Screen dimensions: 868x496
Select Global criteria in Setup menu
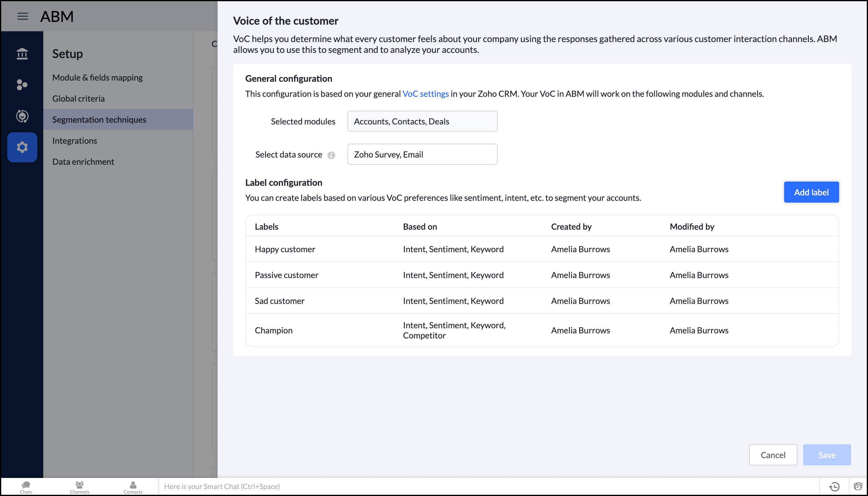point(78,99)
